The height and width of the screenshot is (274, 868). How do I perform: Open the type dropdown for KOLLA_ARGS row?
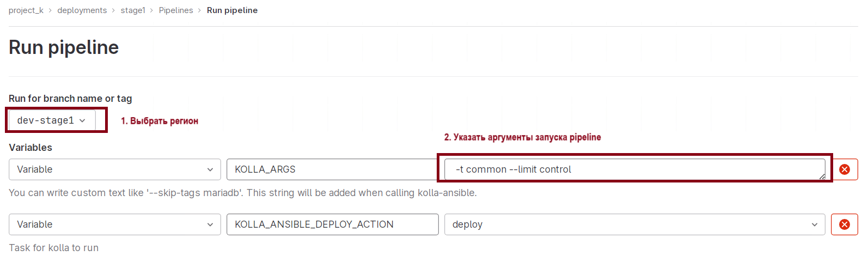click(114, 169)
